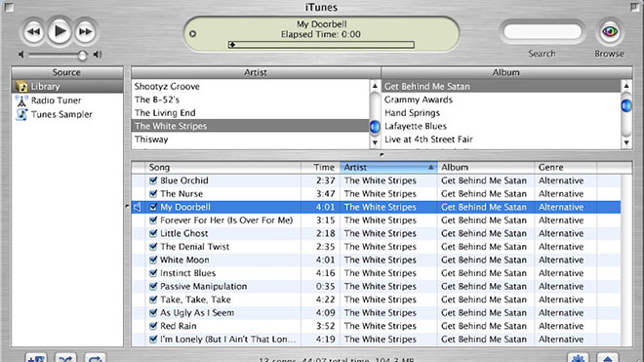This screenshot has height=362, width=644.
Task: Click the low volume speaker icon
Action: click(20, 55)
